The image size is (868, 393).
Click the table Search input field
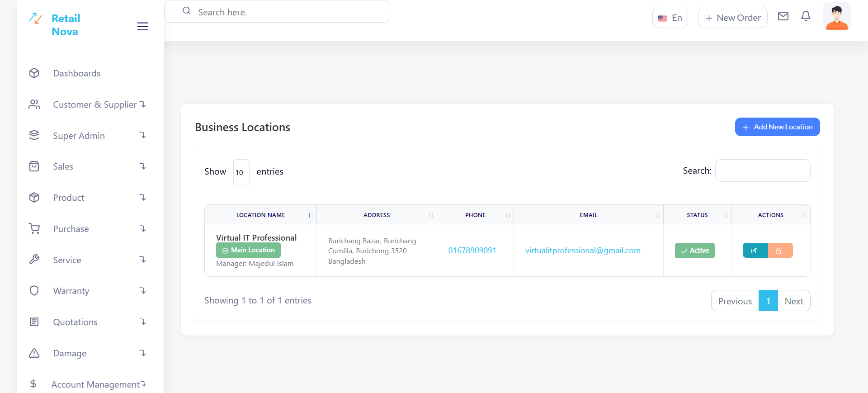762,170
